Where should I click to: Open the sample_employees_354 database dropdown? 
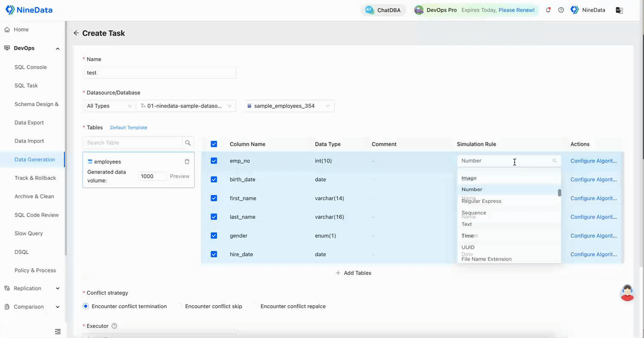[289, 106]
